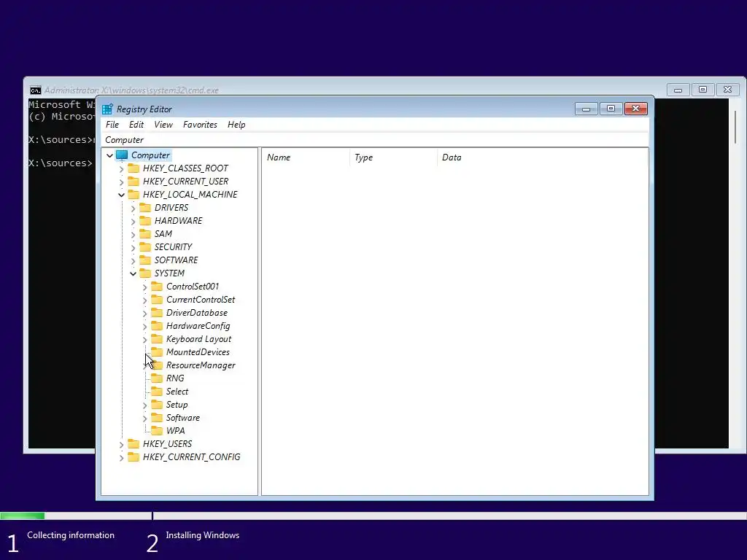Viewport: 747px width, 560px height.
Task: Click the CurrentControlSet folder icon
Action: tap(157, 300)
